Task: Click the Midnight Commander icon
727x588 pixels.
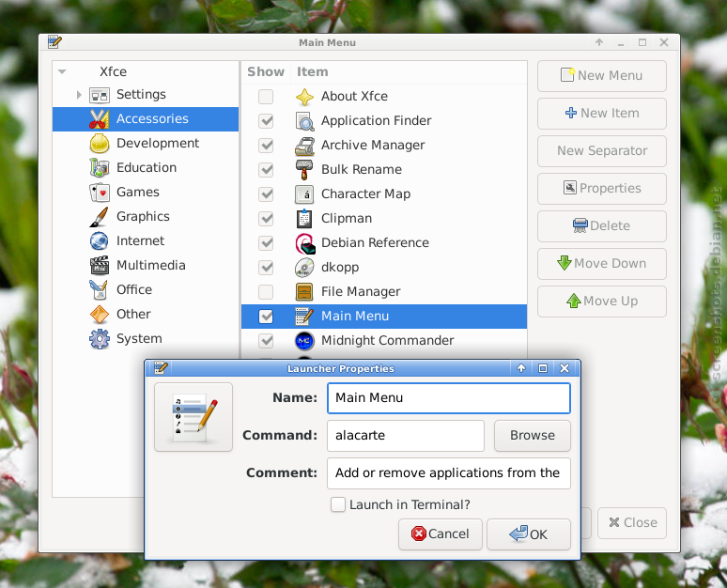Action: (304, 341)
